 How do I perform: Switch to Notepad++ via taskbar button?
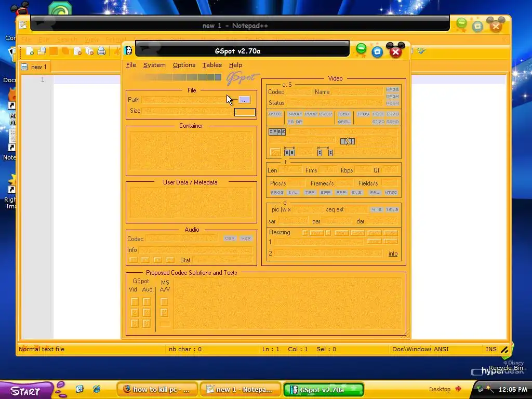pos(241,390)
